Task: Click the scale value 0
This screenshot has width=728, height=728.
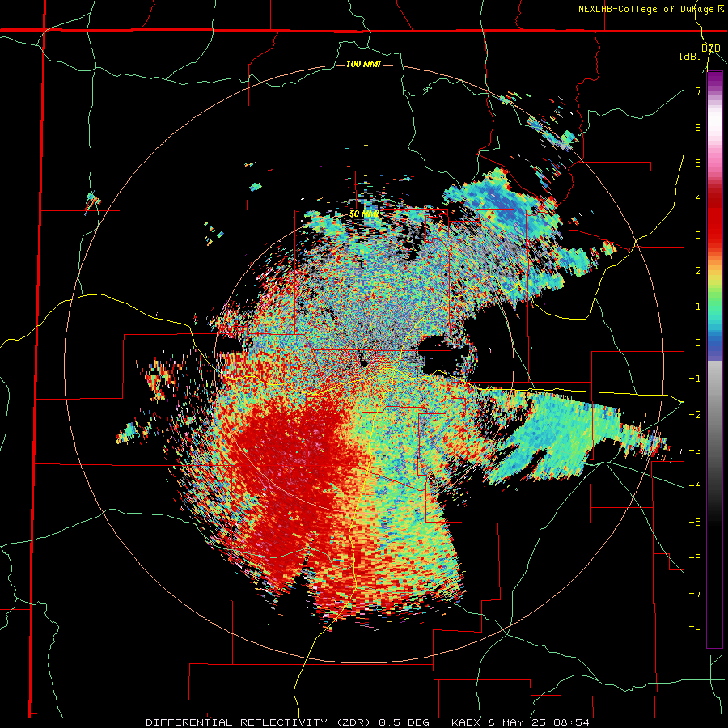Action: [698, 343]
